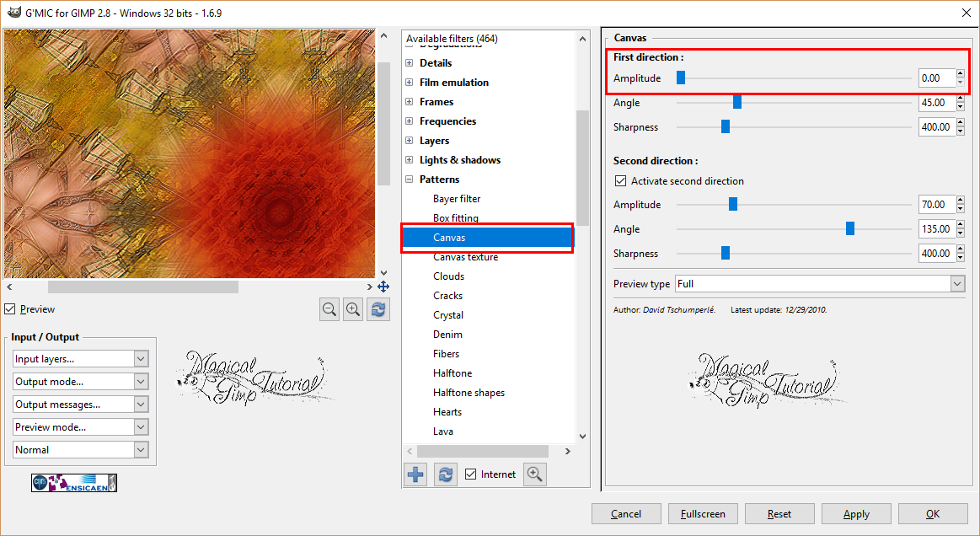This screenshot has width=980, height=536.
Task: Refresh the preview render
Action: coord(378,308)
